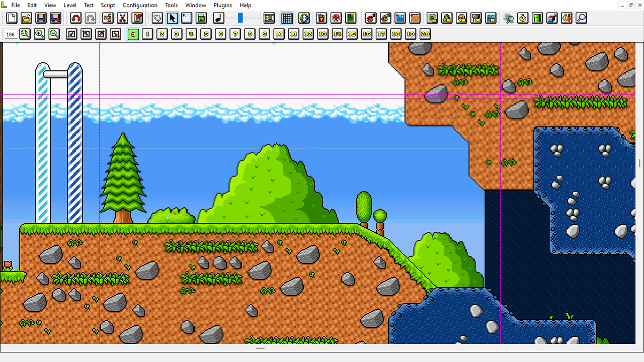Image resolution: width=644 pixels, height=362 pixels.
Task: Paste items using the clipboard icon
Action: [x=137, y=18]
